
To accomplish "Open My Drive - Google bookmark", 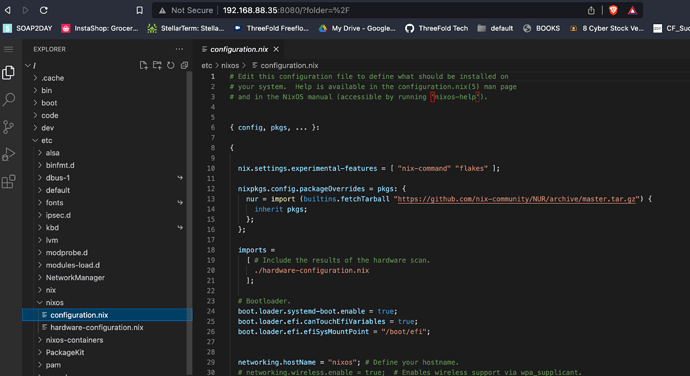I will tap(357, 28).
